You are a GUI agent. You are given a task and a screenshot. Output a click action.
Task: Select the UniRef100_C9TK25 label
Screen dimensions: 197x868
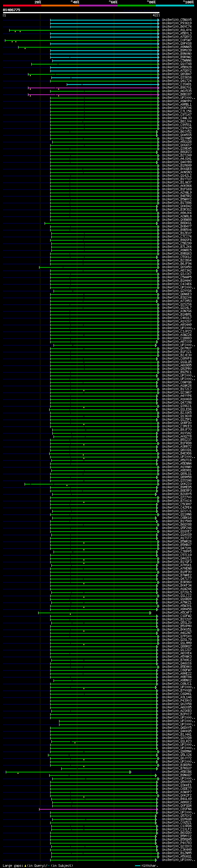coord(177,128)
